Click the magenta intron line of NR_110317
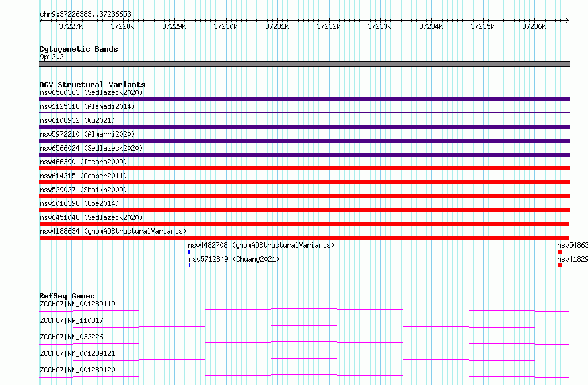Image resolution: width=588 pixels, height=385 pixels. tap(304, 326)
